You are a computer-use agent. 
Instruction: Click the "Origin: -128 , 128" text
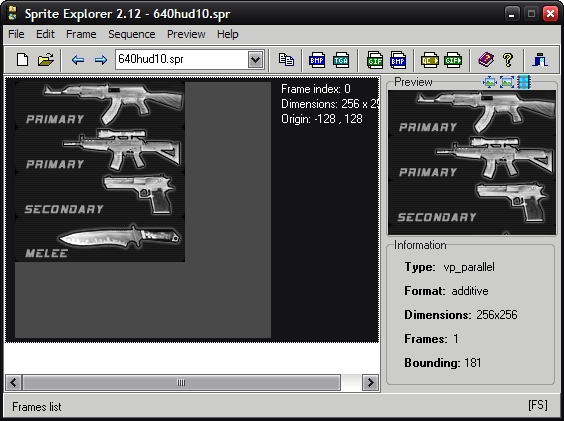point(322,119)
